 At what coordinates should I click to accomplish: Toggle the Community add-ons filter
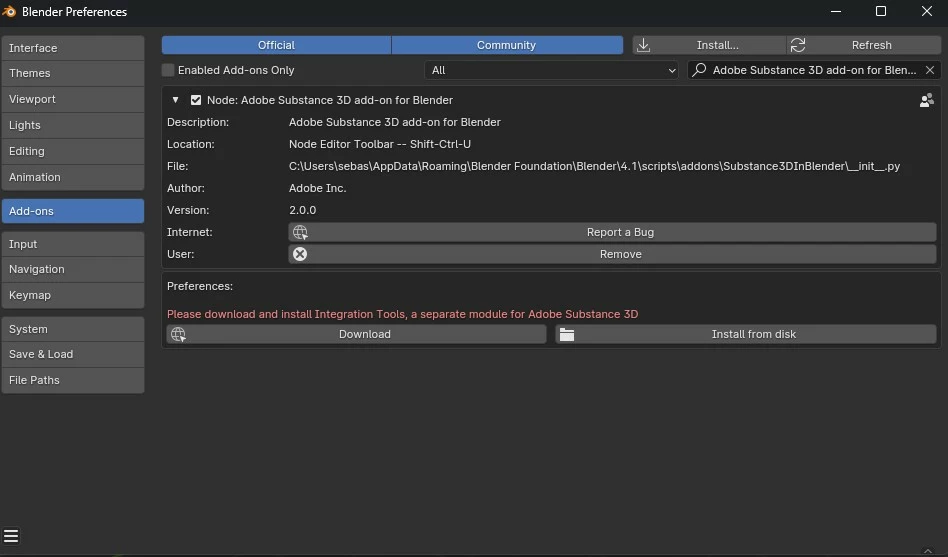pyautogui.click(x=507, y=45)
